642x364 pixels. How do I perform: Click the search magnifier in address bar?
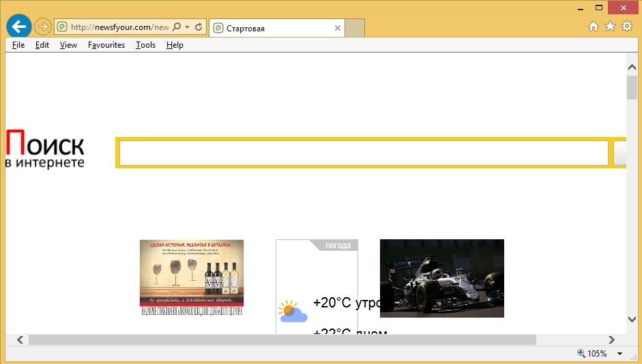pyautogui.click(x=177, y=27)
